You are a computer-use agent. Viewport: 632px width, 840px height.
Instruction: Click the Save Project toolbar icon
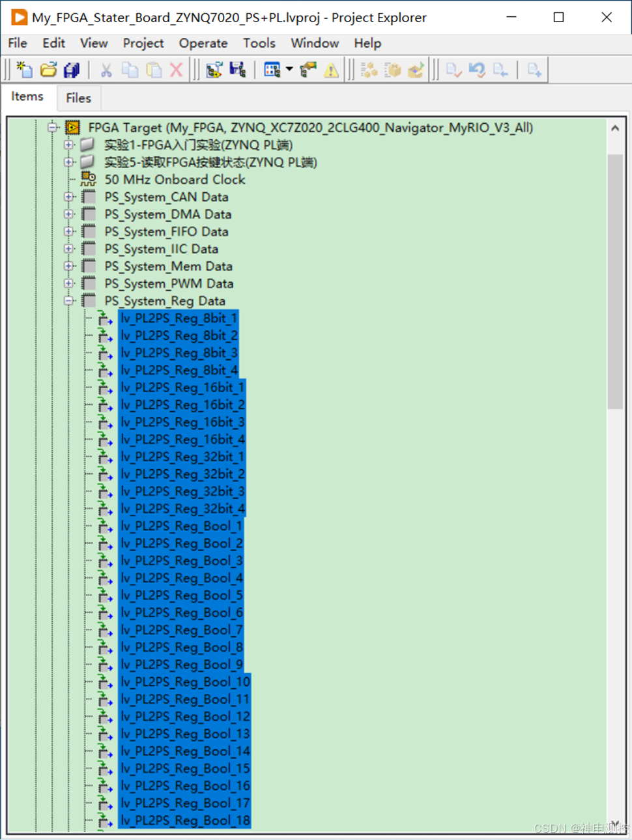coord(238,70)
